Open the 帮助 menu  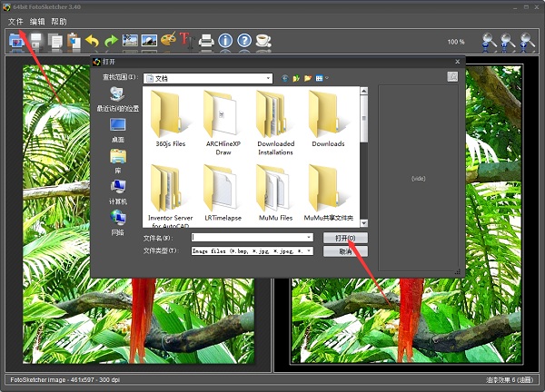(59, 21)
